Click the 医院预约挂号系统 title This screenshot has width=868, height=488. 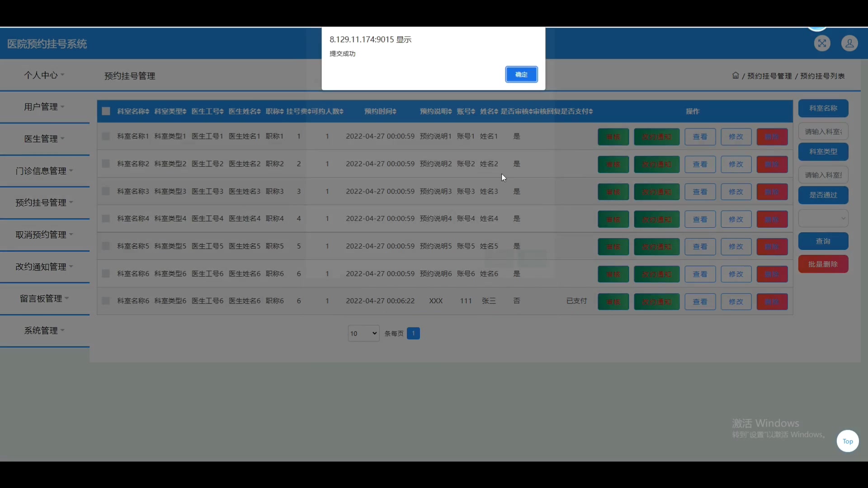47,44
